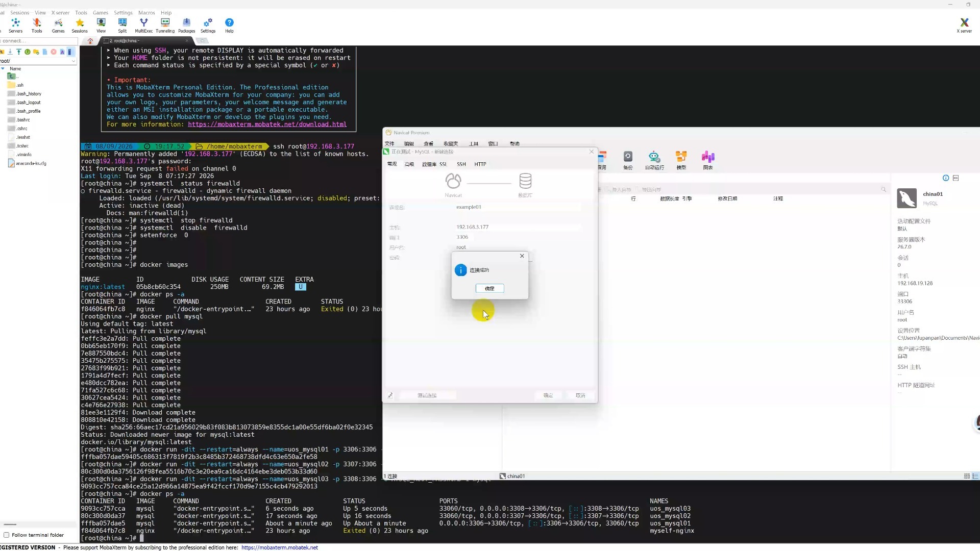The image size is (980, 551).
Task: Select the .bashrc file
Action: click(19, 120)
